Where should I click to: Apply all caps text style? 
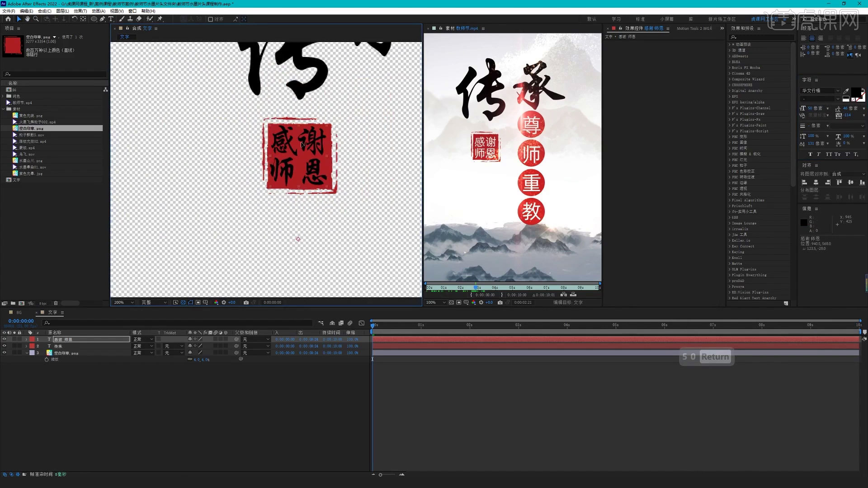point(828,154)
